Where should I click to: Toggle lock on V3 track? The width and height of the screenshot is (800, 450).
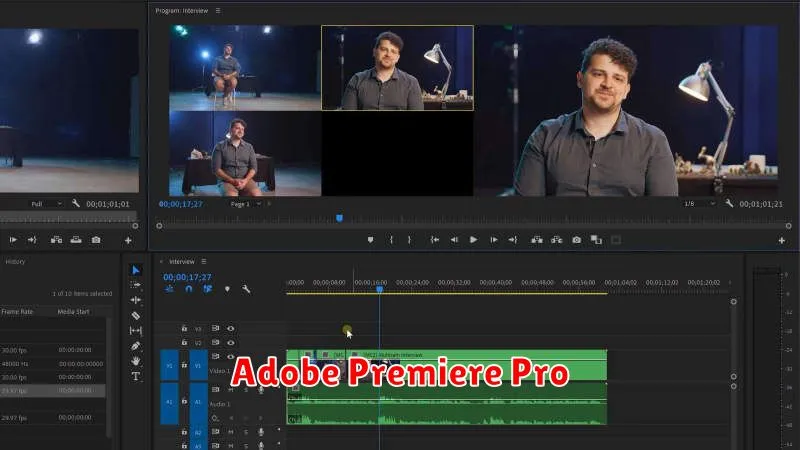point(184,329)
